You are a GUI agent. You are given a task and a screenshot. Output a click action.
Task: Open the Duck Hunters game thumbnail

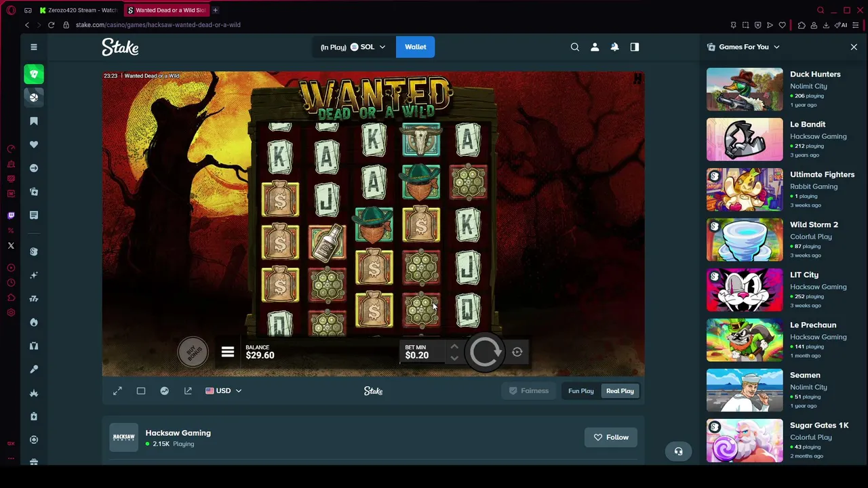tap(745, 89)
